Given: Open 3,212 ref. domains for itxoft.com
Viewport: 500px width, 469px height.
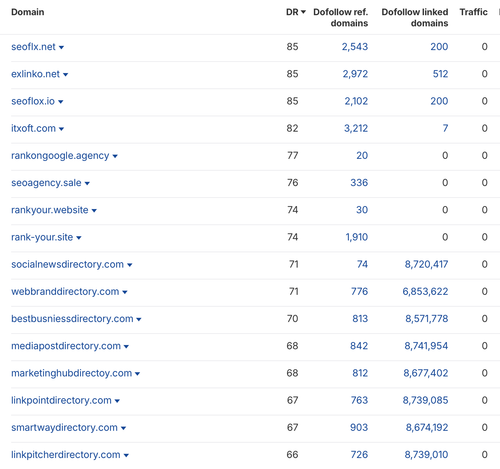Looking at the screenshot, I should pyautogui.click(x=356, y=128).
